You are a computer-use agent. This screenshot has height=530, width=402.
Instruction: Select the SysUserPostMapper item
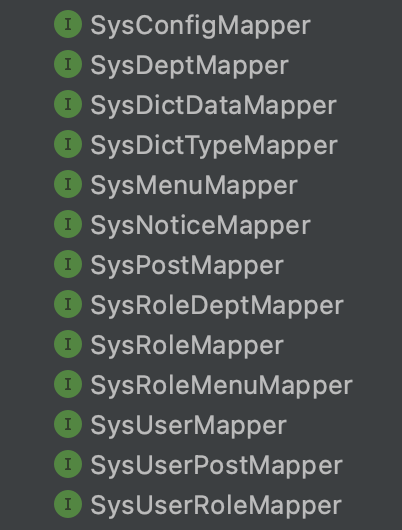[x=217, y=466]
